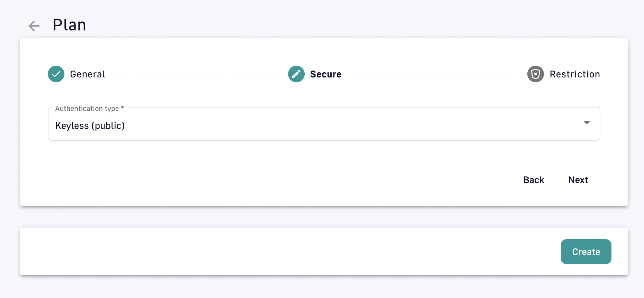
Task: Click the stepper line between Secure and Restriction
Action: tap(436, 74)
